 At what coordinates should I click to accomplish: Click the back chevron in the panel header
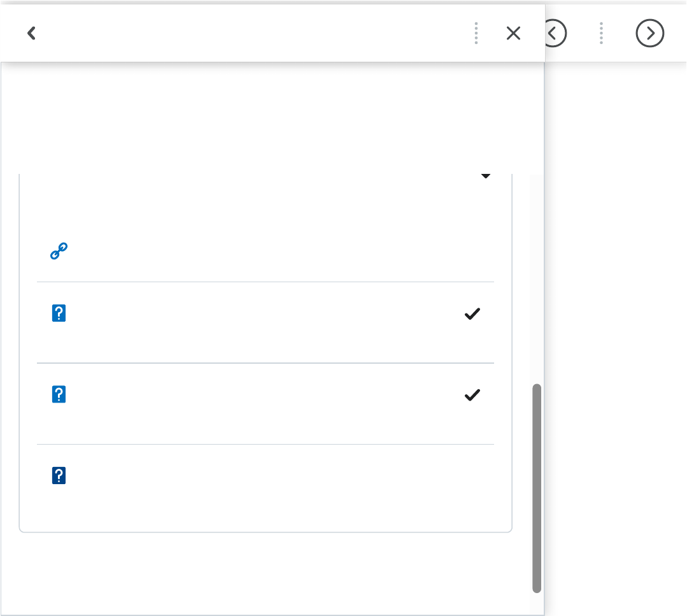click(31, 33)
